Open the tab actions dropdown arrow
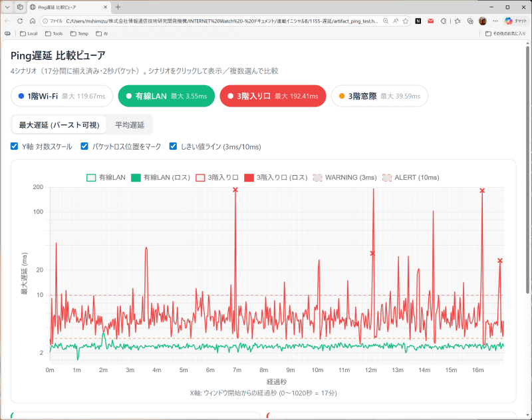The image size is (532, 420). click(7, 7)
